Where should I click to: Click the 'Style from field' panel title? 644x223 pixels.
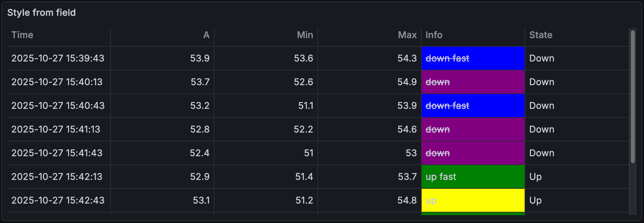click(x=41, y=13)
